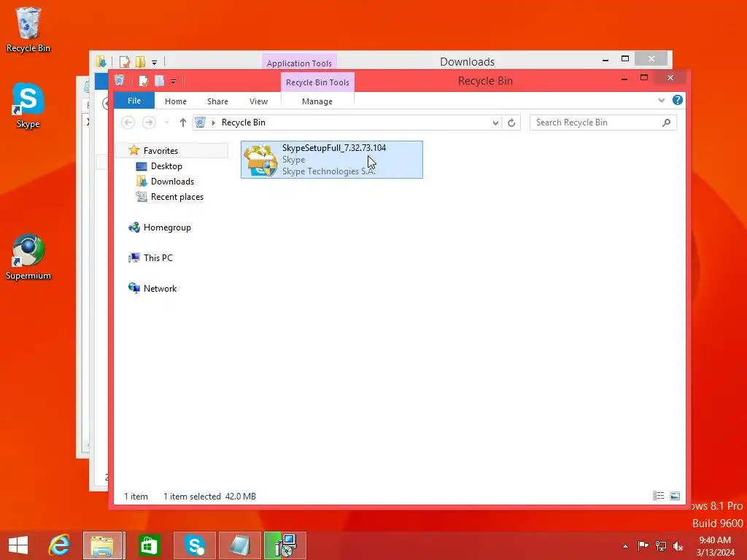Click the Skype desktop shortcut
Viewport: 747px width, 560px height.
click(x=28, y=105)
